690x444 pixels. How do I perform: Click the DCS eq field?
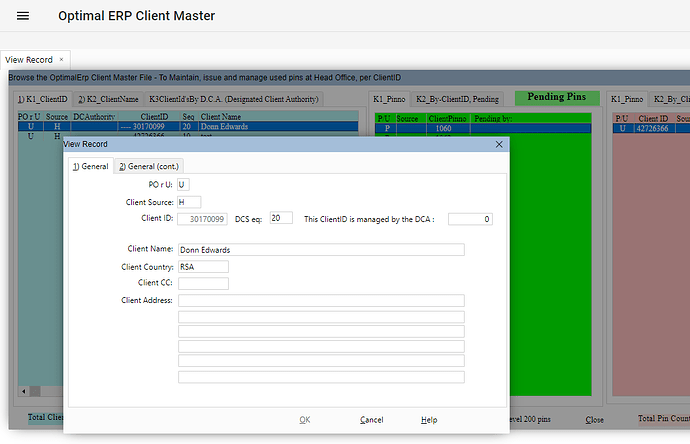coord(281,218)
